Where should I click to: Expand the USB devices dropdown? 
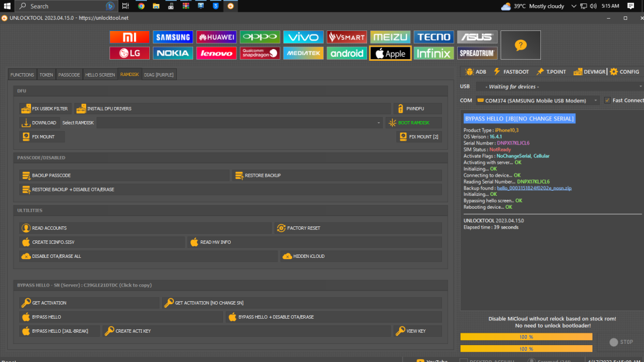(640, 87)
